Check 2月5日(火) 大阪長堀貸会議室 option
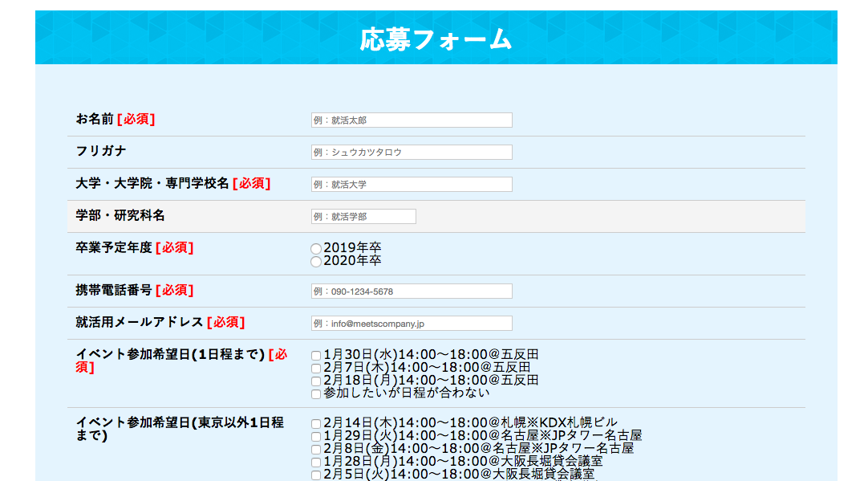 click(x=316, y=475)
